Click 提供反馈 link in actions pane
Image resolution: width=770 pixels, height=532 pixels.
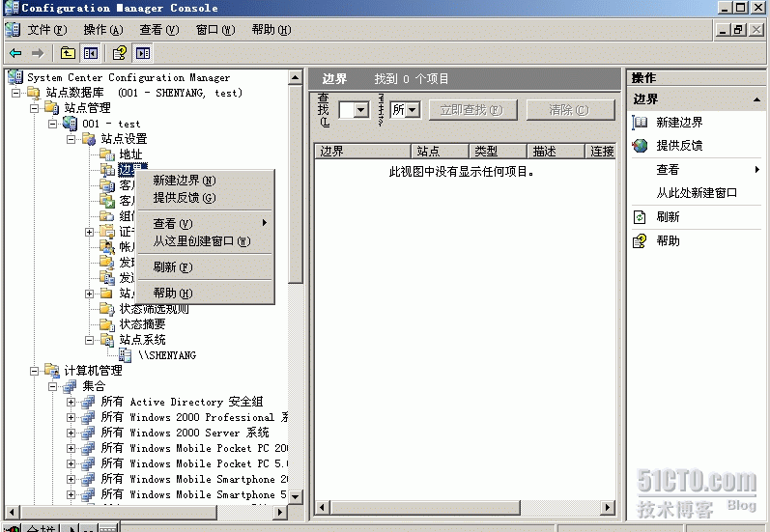(679, 146)
